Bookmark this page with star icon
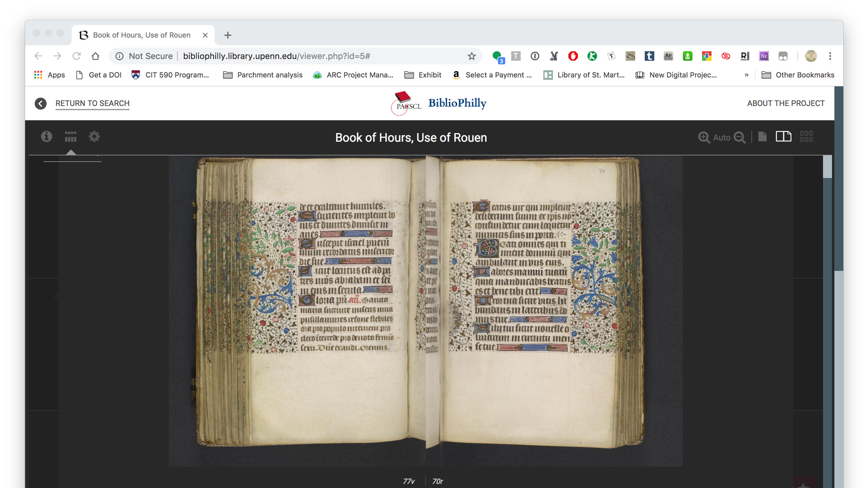The height and width of the screenshot is (488, 868). tap(472, 56)
